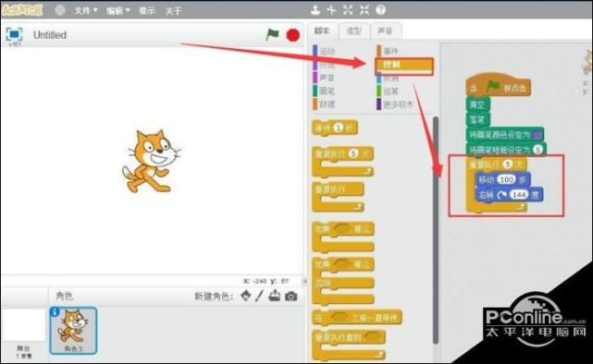Screen dimensions: 593x364
Task: Switch to the 脚本 tab
Action: pyautogui.click(x=322, y=31)
